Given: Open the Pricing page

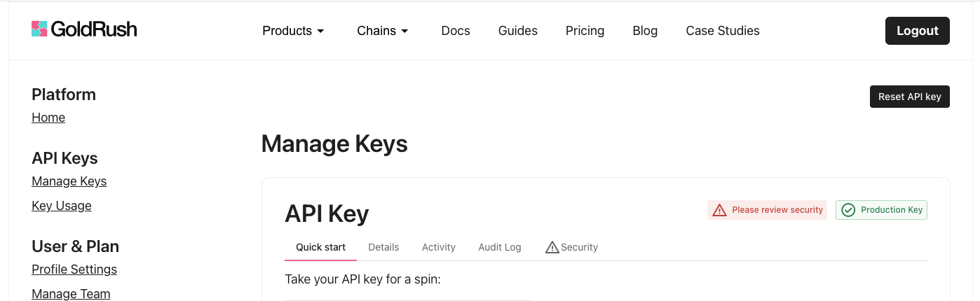Looking at the screenshot, I should [x=585, y=31].
